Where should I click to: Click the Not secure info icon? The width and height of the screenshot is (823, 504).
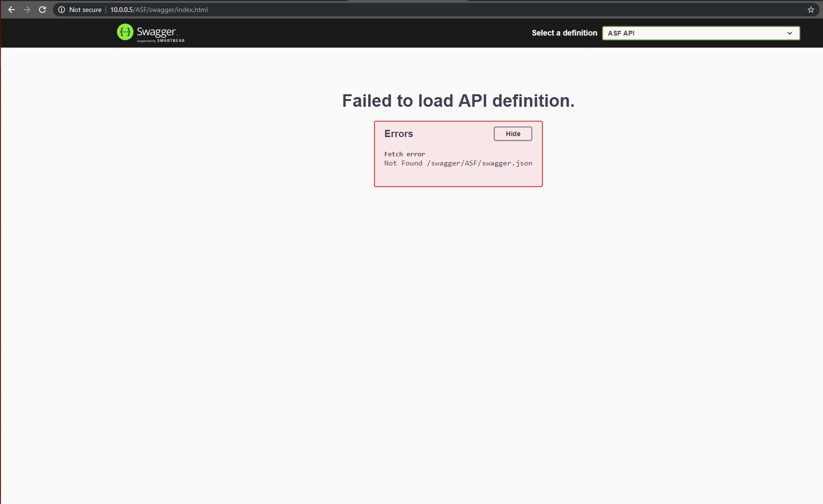tap(61, 9)
